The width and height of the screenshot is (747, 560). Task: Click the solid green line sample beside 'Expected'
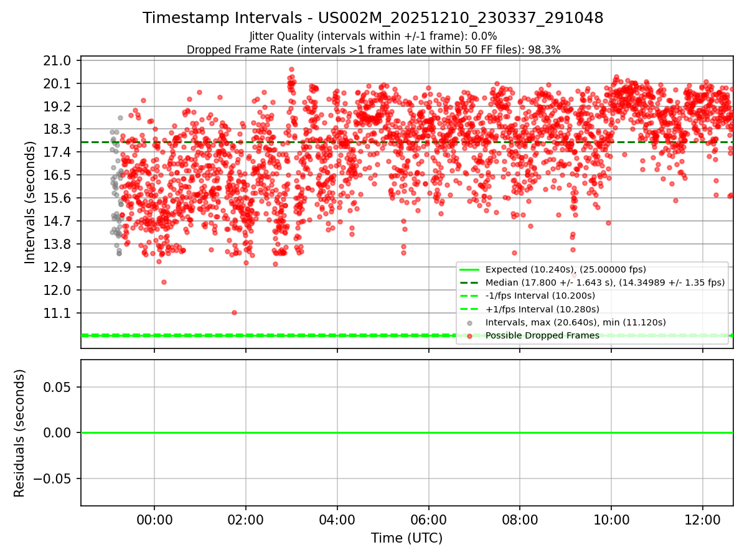[x=469, y=269]
